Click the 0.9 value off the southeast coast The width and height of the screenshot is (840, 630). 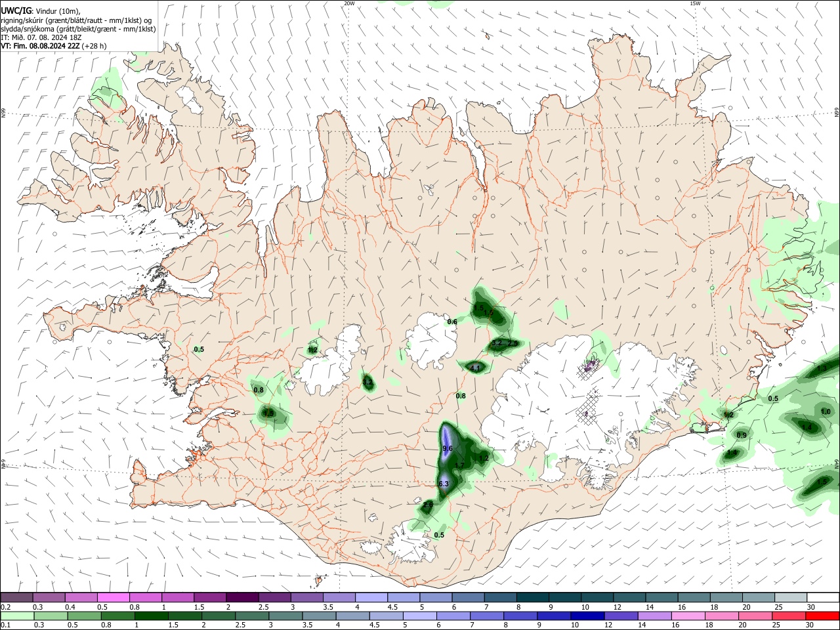point(742,435)
